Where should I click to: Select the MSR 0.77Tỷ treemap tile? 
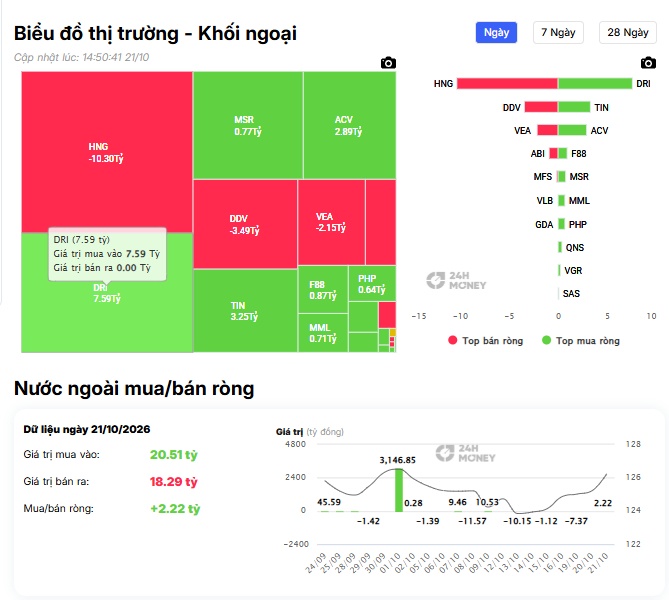click(248, 125)
